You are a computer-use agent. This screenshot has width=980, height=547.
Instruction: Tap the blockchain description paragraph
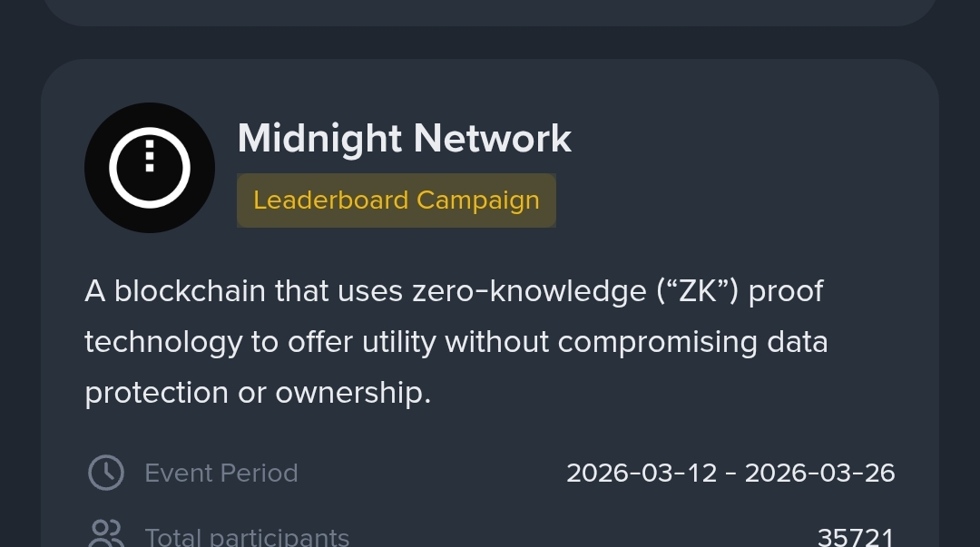tap(456, 342)
